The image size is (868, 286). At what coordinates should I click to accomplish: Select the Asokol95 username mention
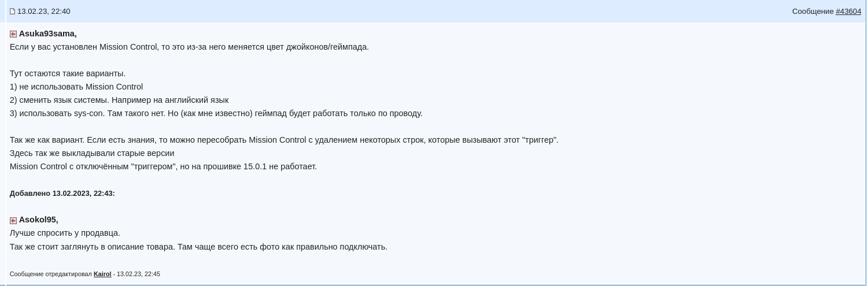pyautogui.click(x=38, y=220)
